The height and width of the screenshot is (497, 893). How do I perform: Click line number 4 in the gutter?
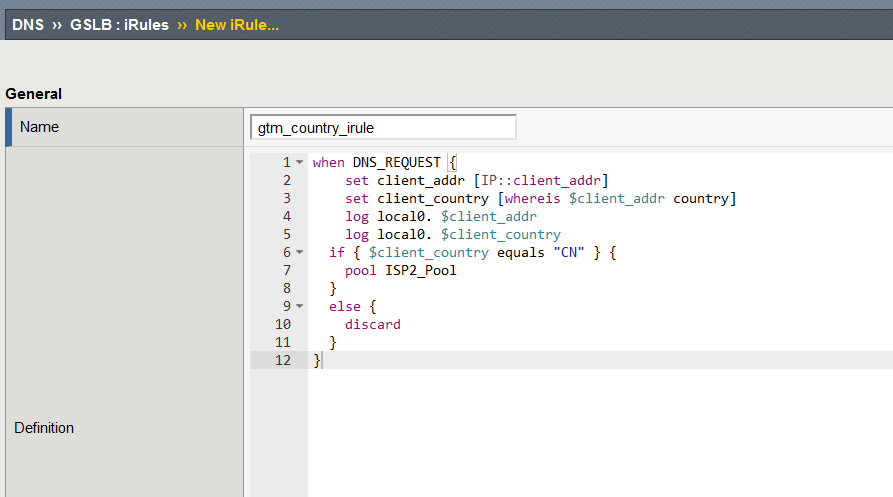pyautogui.click(x=287, y=216)
